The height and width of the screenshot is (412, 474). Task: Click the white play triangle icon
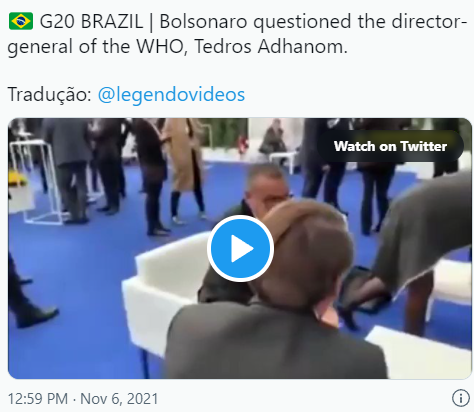click(x=242, y=248)
